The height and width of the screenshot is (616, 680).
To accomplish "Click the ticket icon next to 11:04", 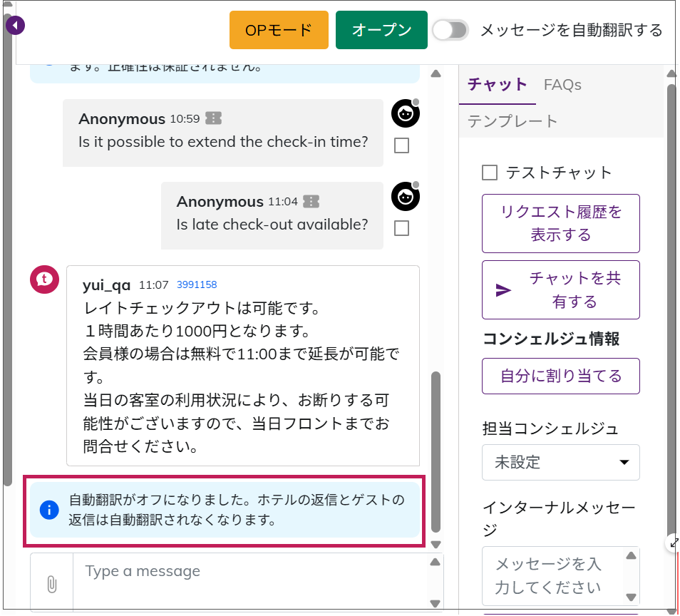I will 311,202.
